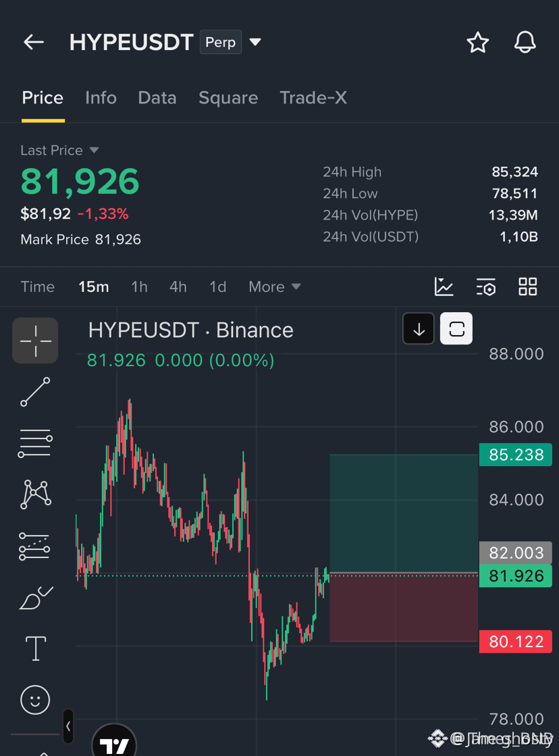Screen dimensions: 559x756
Task: Switch to the Info tab
Action: pos(101,98)
